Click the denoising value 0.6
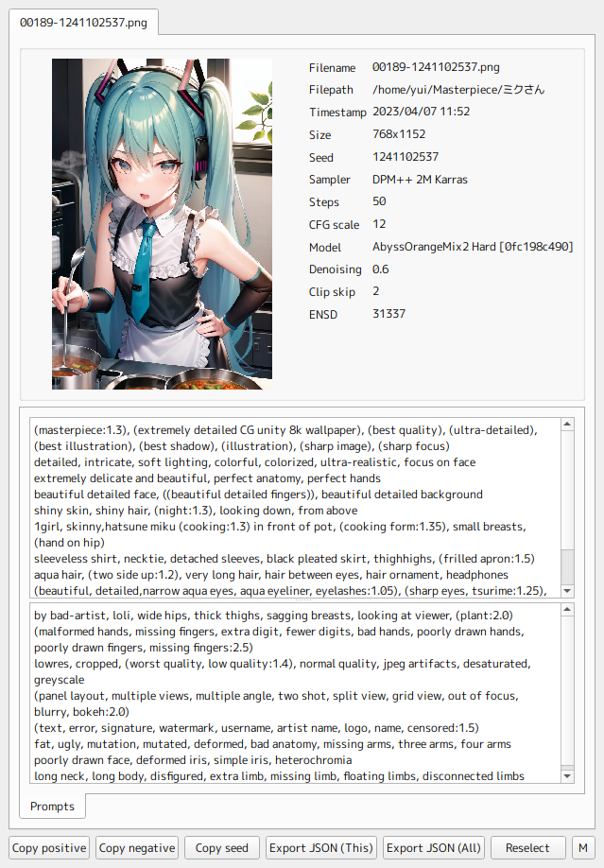The height and width of the screenshot is (868, 604). [x=380, y=269]
